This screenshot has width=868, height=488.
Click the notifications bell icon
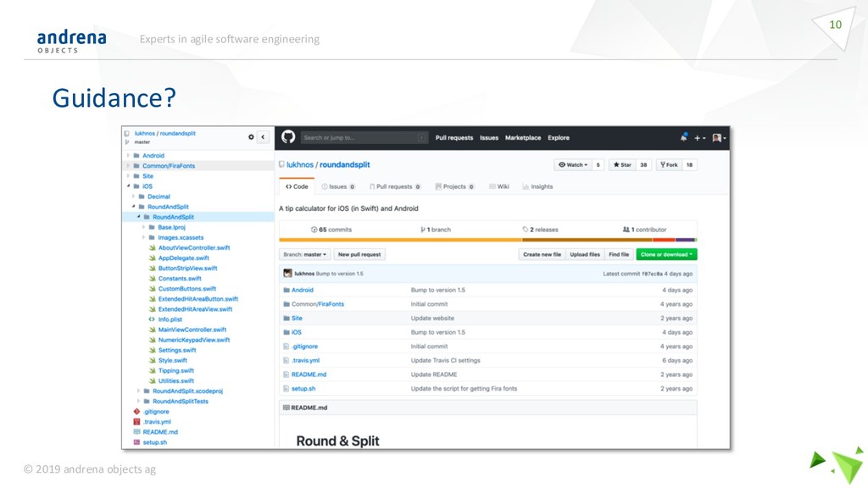point(684,137)
